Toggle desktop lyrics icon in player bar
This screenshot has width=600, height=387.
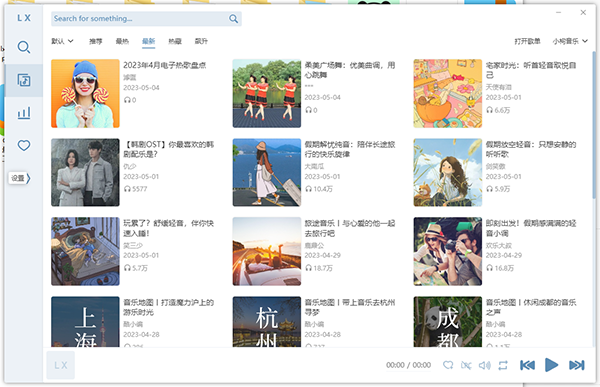[x=466, y=365]
